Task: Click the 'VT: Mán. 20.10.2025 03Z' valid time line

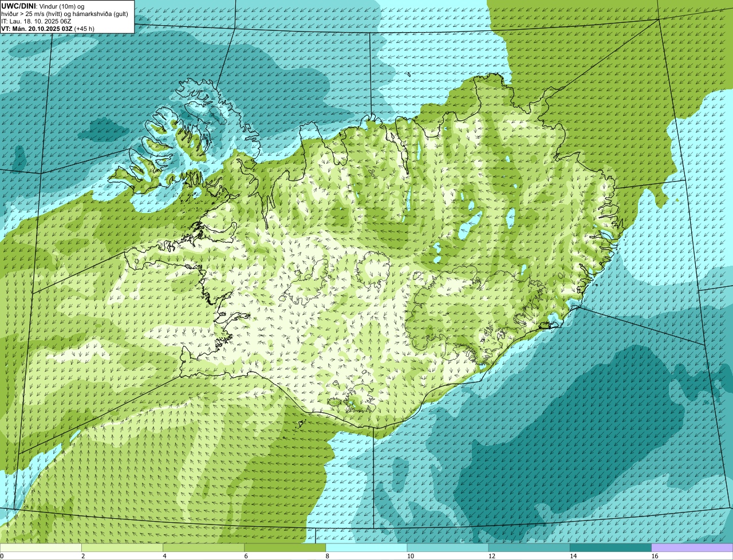Action: coord(37,29)
